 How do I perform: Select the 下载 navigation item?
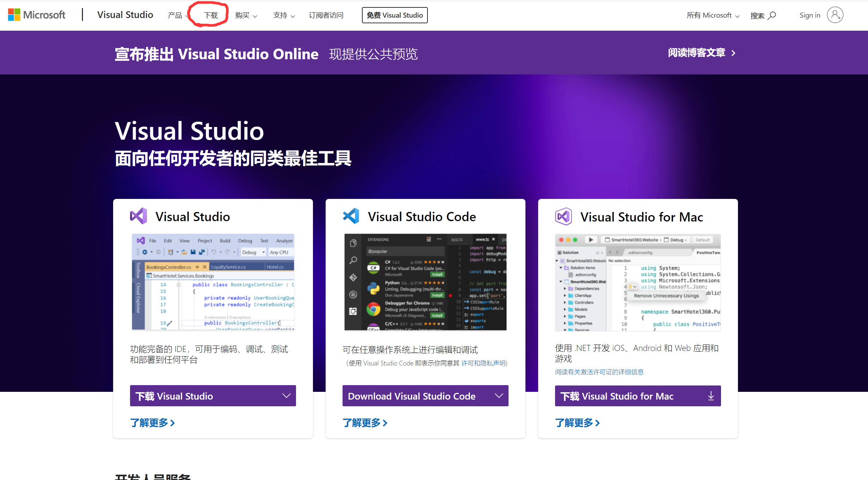pos(211,15)
